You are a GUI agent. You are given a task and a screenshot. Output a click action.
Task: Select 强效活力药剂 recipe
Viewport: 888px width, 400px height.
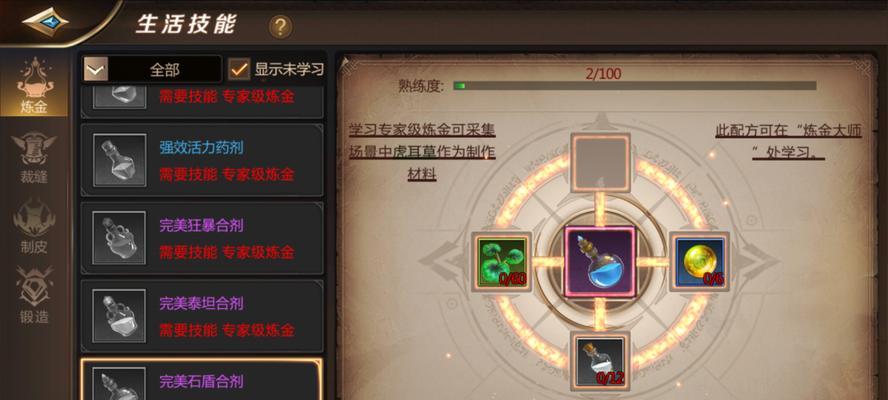pyautogui.click(x=202, y=160)
